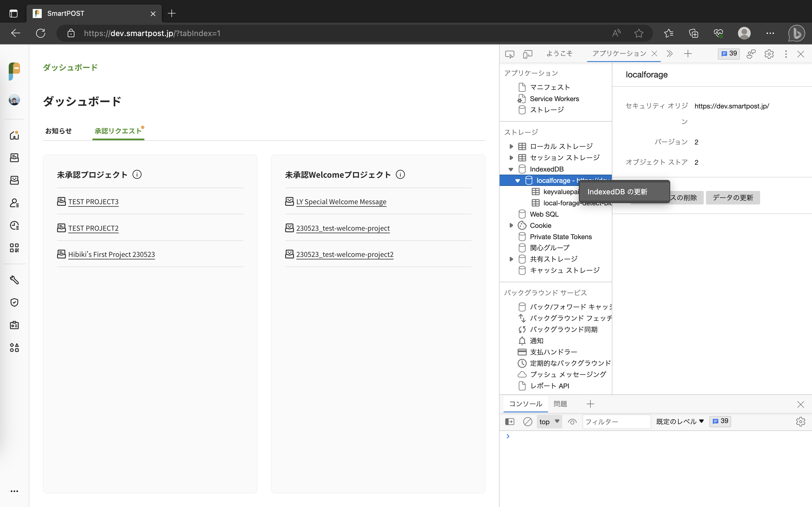Switch to the お知らせ tab
This screenshot has width=812, height=507.
[58, 131]
